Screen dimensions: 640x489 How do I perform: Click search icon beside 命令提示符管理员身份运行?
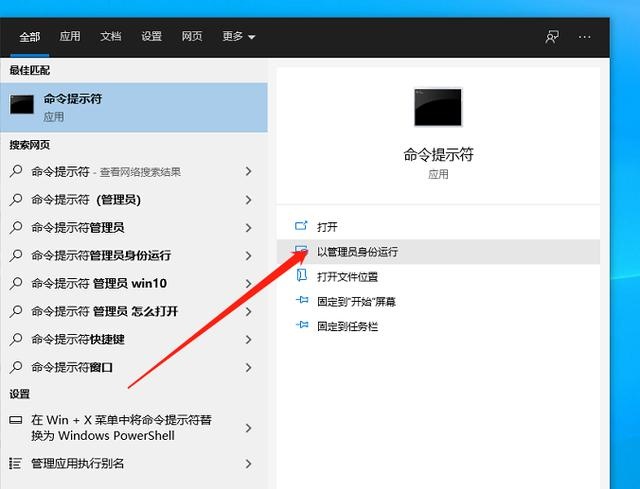(x=16, y=256)
